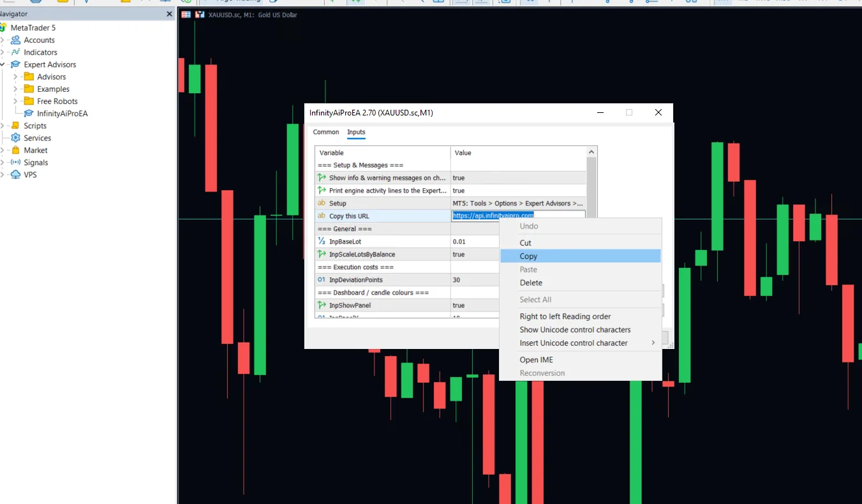Click the true value for InpScaleLotsByBalance
The width and height of the screenshot is (862, 504).
click(459, 255)
